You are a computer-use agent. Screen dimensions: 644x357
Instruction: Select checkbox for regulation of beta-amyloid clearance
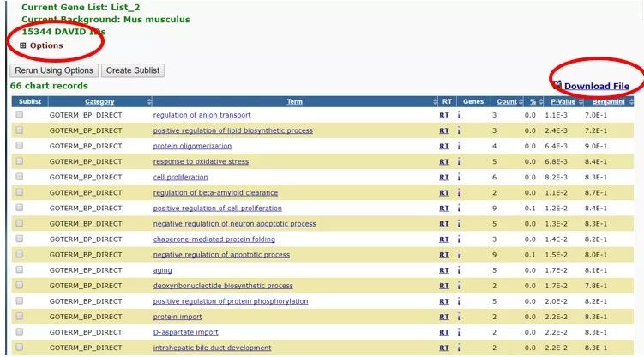tap(20, 192)
